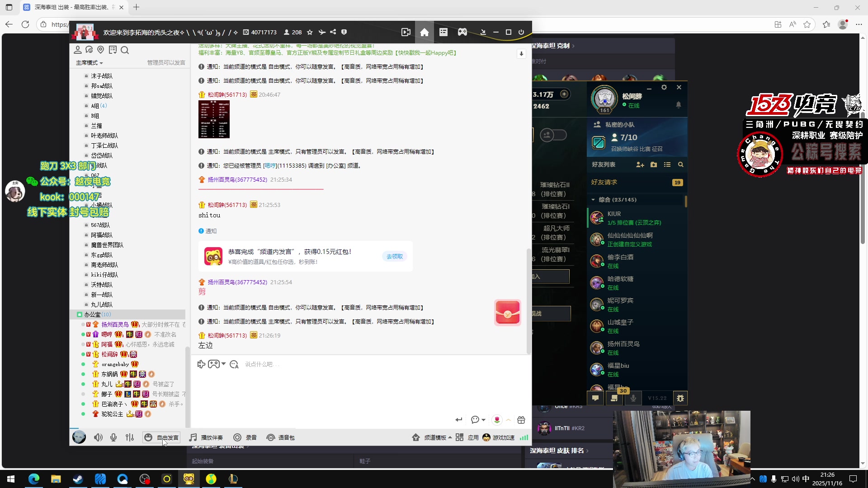Open the music accompaniment 播放伴奏 button

tap(206, 437)
